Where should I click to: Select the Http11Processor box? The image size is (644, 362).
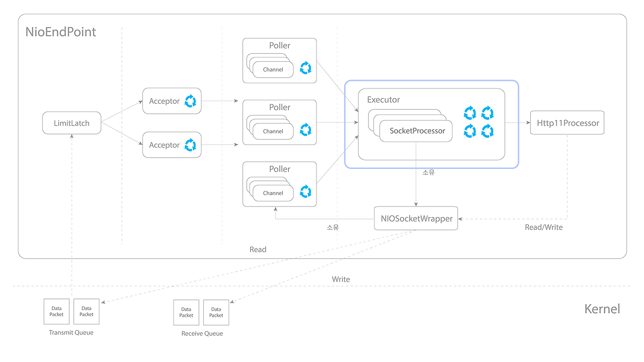tap(567, 123)
